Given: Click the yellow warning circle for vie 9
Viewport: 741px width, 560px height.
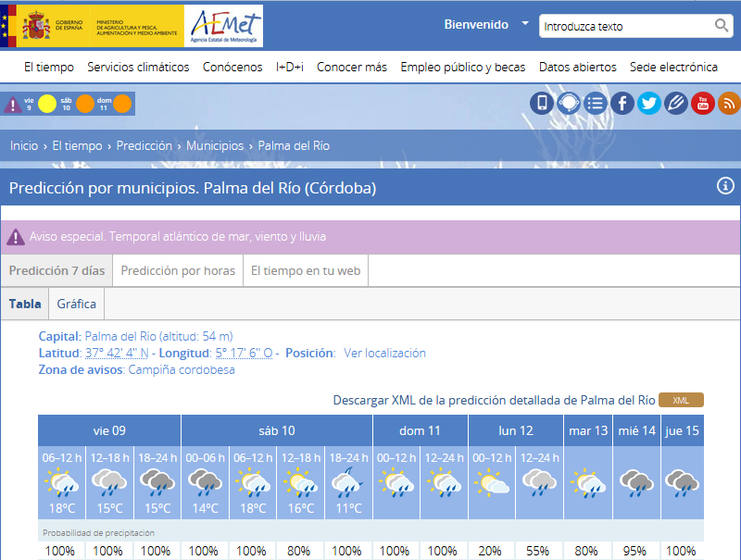Looking at the screenshot, I should (x=47, y=104).
